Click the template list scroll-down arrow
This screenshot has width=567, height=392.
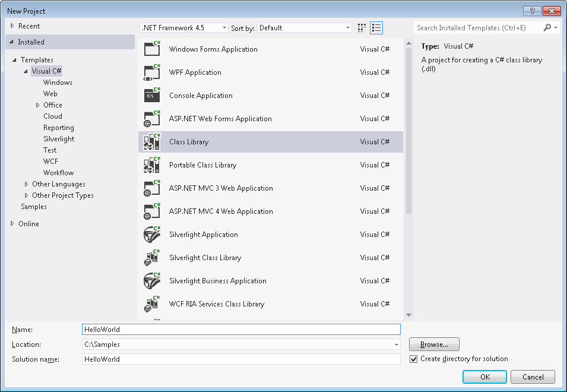[408, 315]
